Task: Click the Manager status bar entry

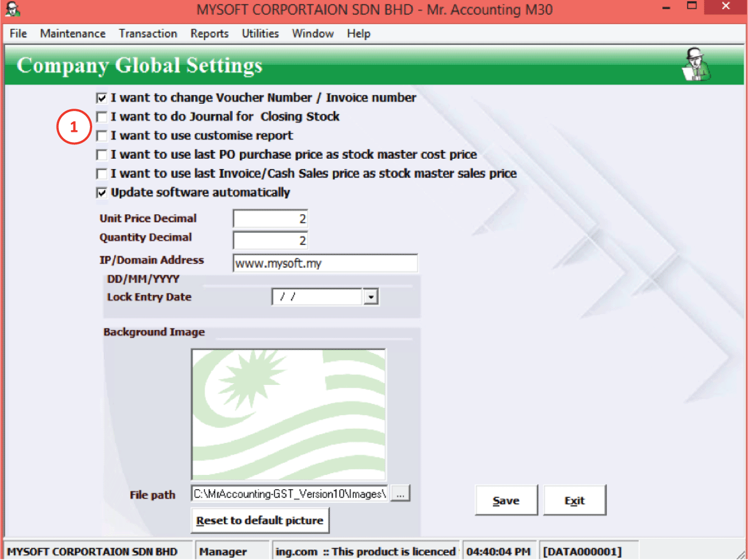Action: coord(223,551)
